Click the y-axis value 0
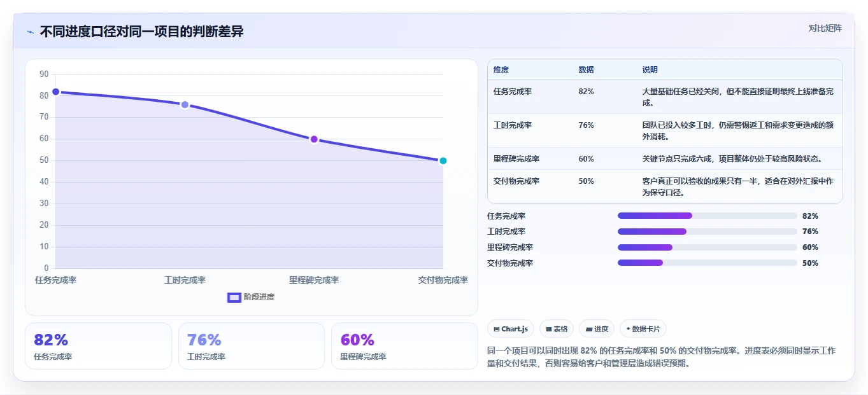This screenshot has height=395, width=868. coord(46,268)
